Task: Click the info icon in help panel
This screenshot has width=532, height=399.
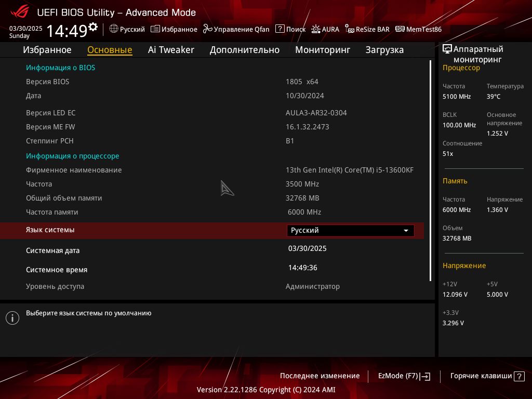Action: coord(12,318)
